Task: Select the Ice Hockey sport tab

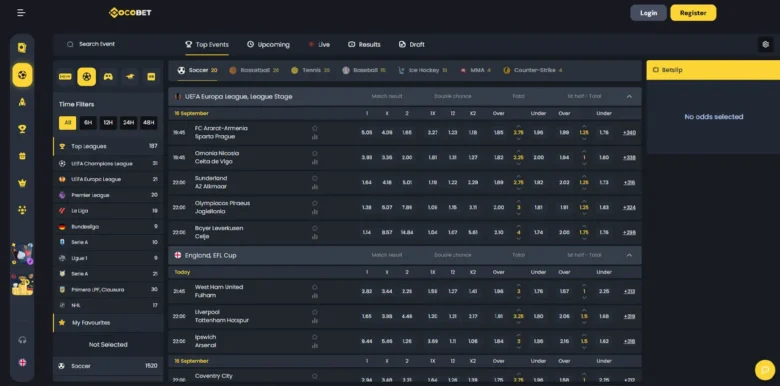Action: 422,70
